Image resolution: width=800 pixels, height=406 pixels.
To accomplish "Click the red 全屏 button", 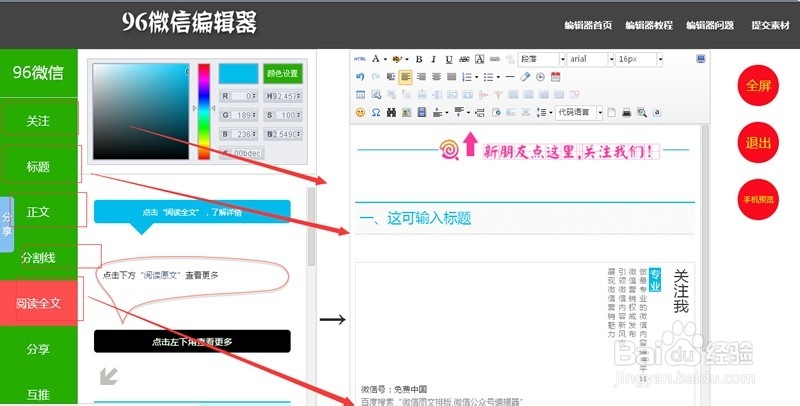I will pyautogui.click(x=758, y=86).
